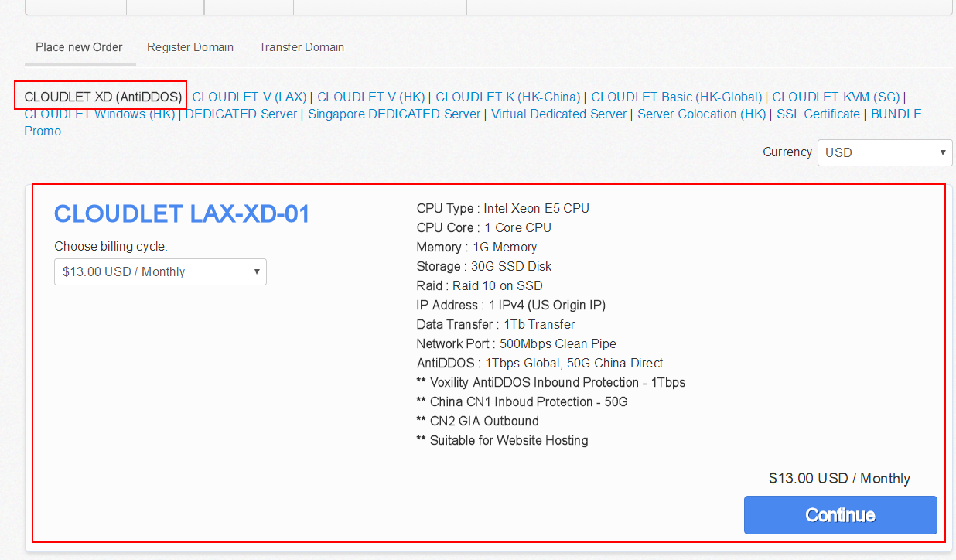This screenshot has width=956, height=560.
Task: Click the 'Raid : Raid 10 on SSD' line
Action: [x=480, y=285]
